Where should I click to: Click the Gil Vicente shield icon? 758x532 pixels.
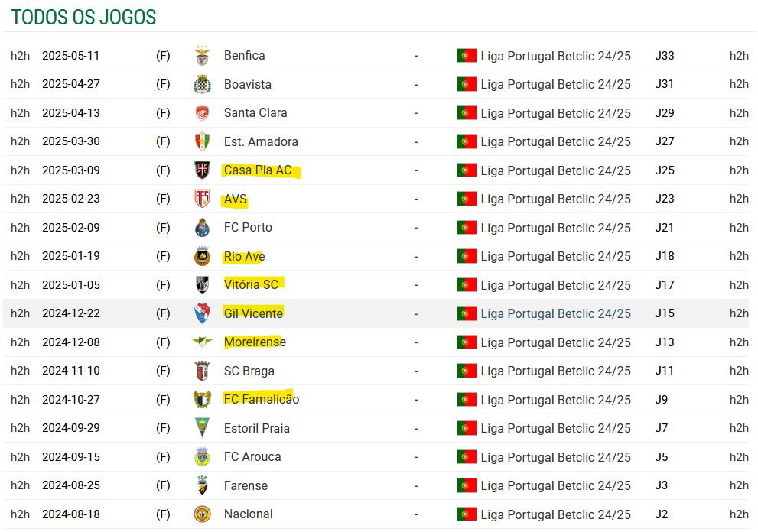click(202, 313)
